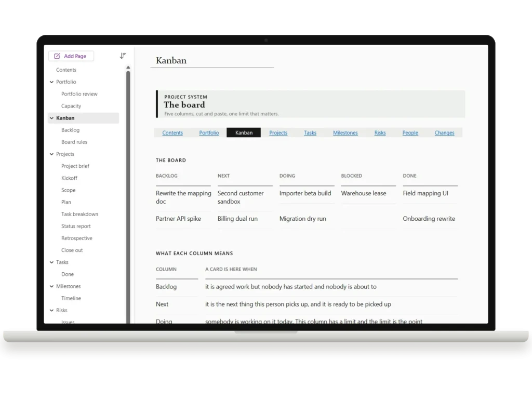Open the Project brief page
The image size is (532, 399).
click(75, 166)
